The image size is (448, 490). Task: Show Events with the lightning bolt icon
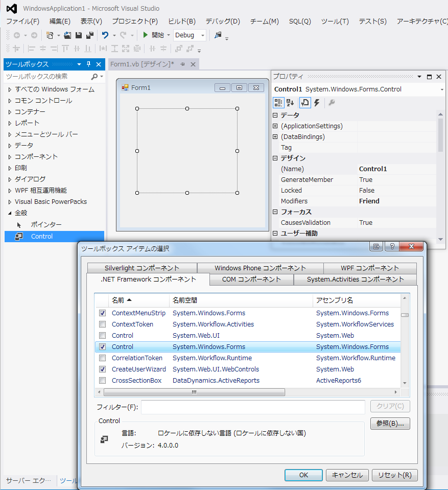click(317, 103)
